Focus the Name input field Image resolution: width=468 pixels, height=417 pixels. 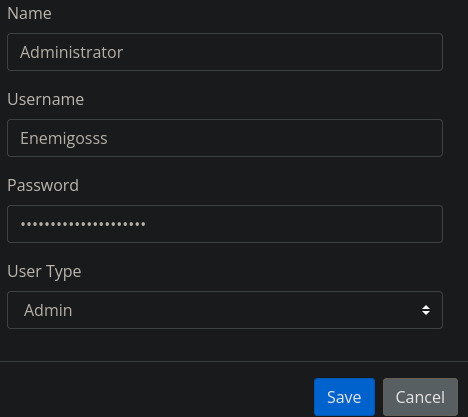(x=225, y=52)
